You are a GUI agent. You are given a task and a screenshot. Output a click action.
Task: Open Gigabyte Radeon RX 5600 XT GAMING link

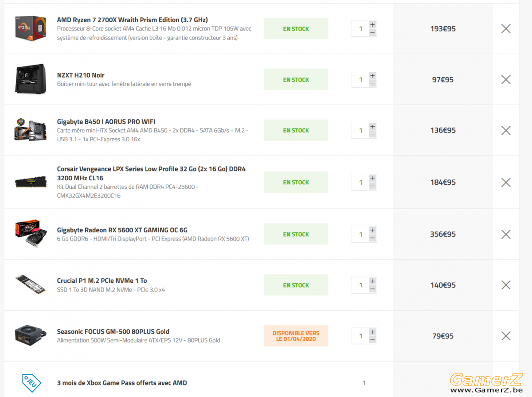(x=122, y=230)
